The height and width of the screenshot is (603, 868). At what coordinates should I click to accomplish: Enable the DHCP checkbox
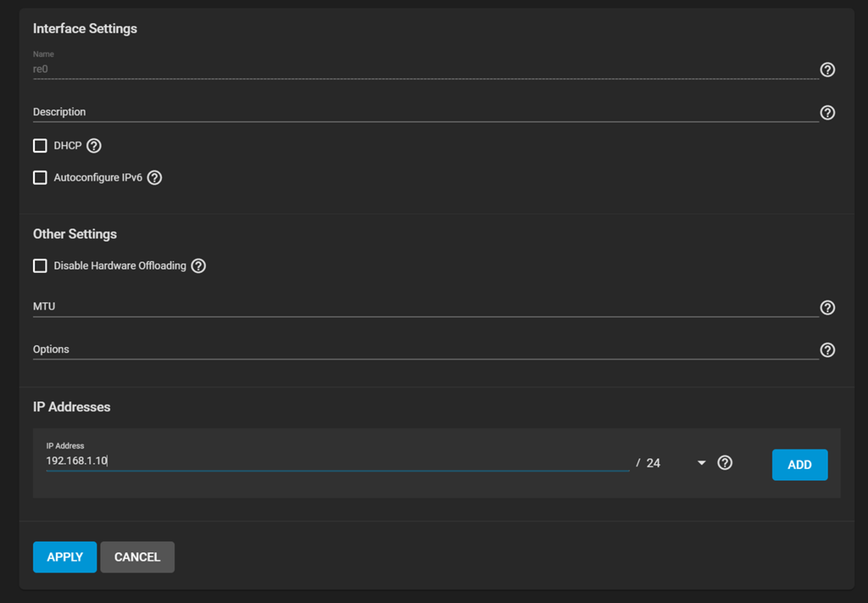coord(40,146)
